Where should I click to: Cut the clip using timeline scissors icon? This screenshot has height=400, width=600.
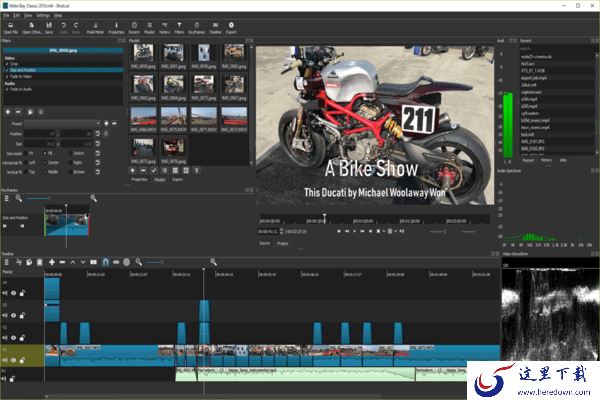[x=18, y=262]
